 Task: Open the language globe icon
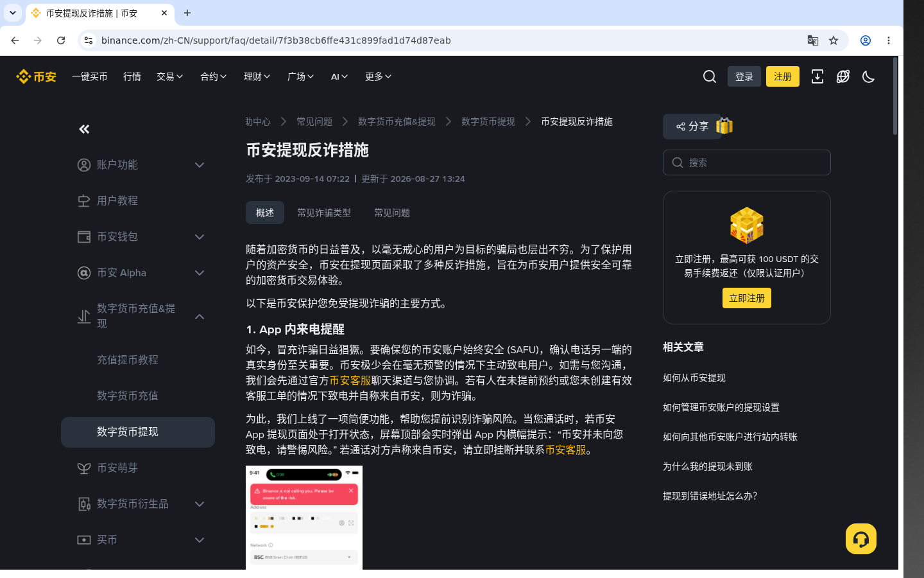click(843, 76)
